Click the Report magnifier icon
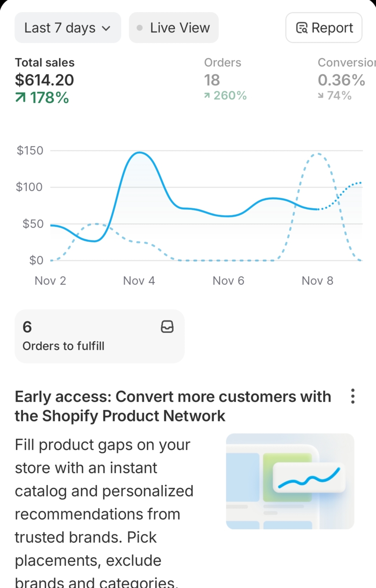This screenshot has width=376, height=588. [x=302, y=28]
